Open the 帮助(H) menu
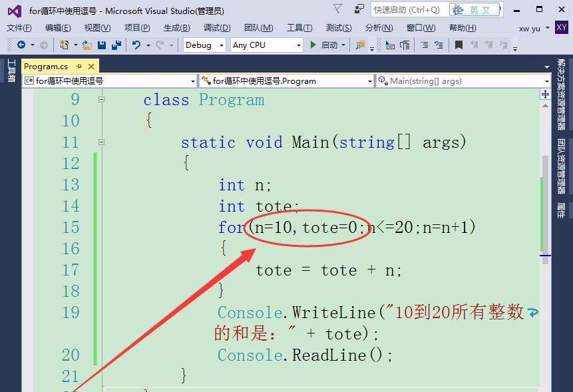 tap(463, 28)
